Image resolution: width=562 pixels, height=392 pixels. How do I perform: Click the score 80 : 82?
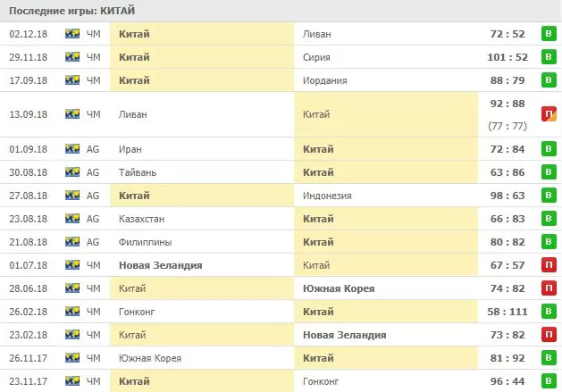pos(507,242)
